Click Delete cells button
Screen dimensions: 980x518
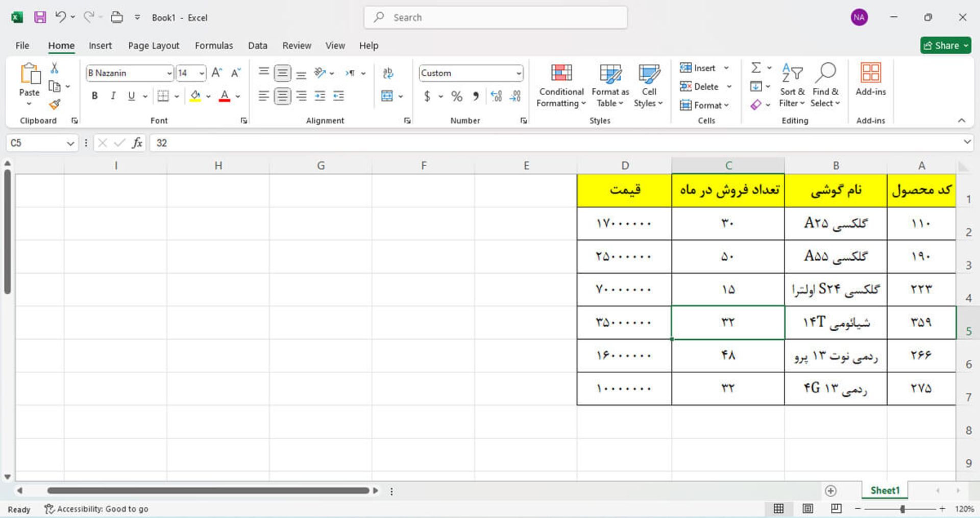pyautogui.click(x=706, y=86)
